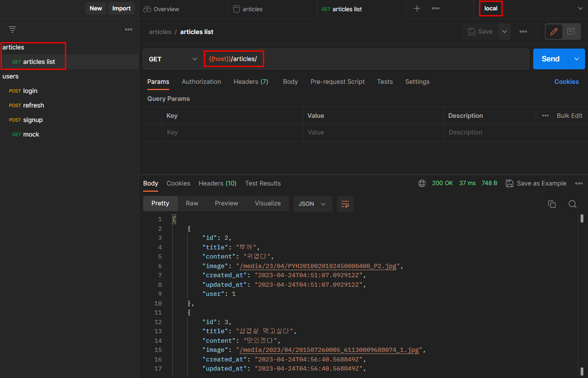This screenshot has height=378, width=588.
Task: Expand the environment selector chevron
Action: pyautogui.click(x=580, y=9)
